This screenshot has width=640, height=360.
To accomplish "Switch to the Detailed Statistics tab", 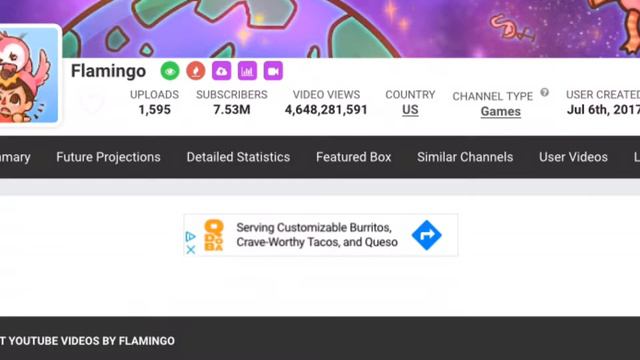I will point(238,157).
